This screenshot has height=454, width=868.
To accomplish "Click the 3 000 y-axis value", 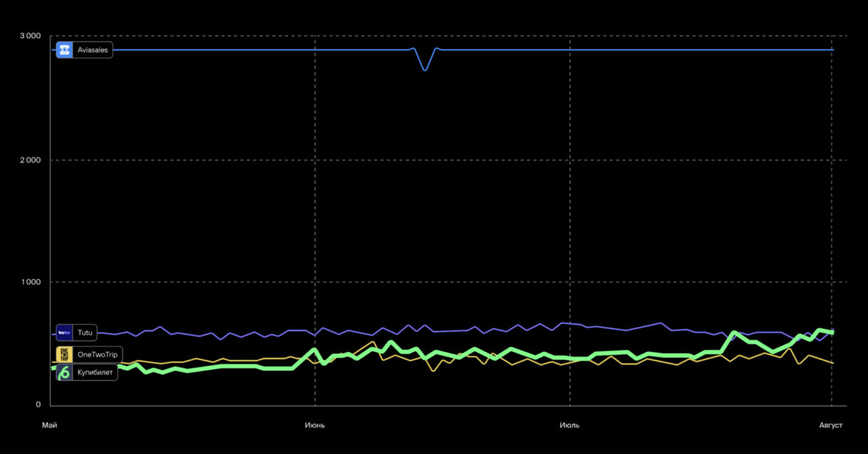I will tap(30, 36).
